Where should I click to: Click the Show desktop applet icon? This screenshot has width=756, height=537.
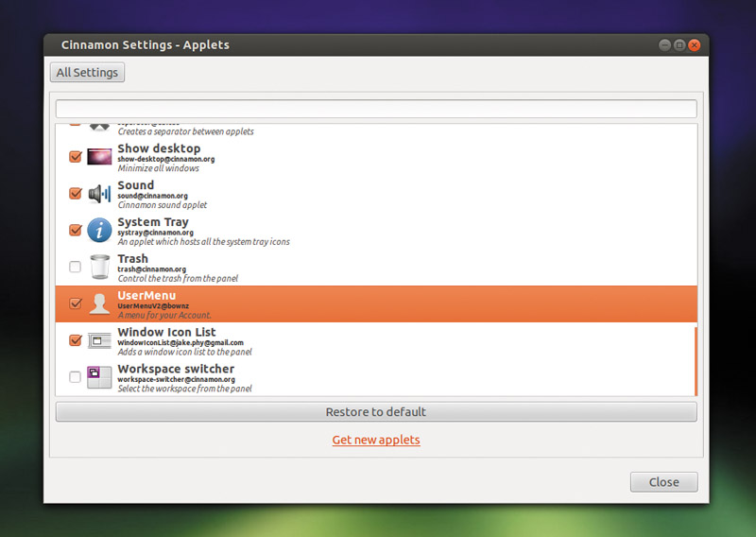(x=99, y=157)
